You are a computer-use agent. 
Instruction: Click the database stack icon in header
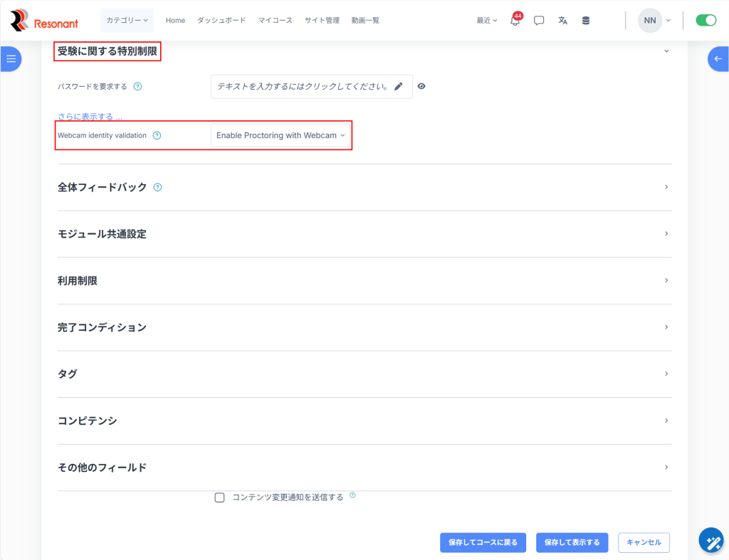tap(586, 21)
